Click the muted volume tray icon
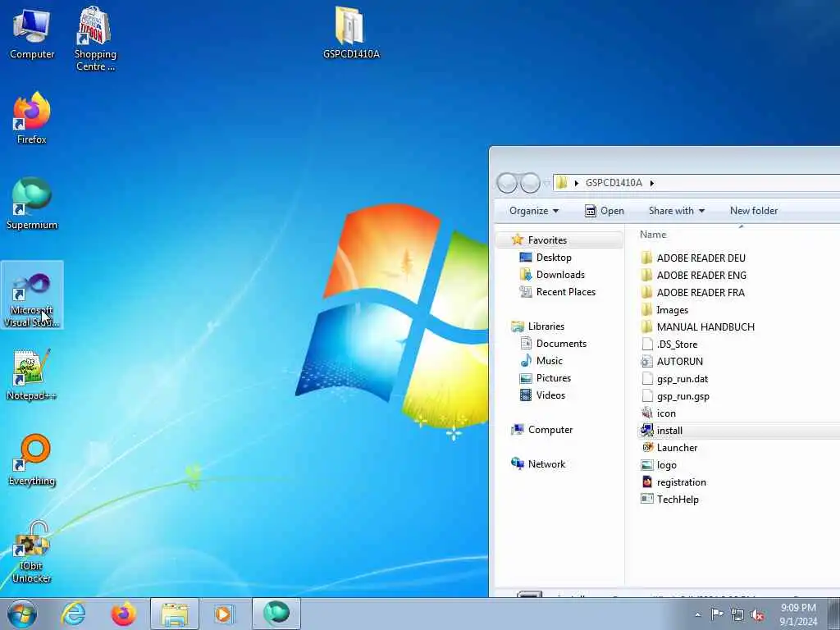Image resolution: width=840 pixels, height=630 pixels. click(x=757, y=615)
